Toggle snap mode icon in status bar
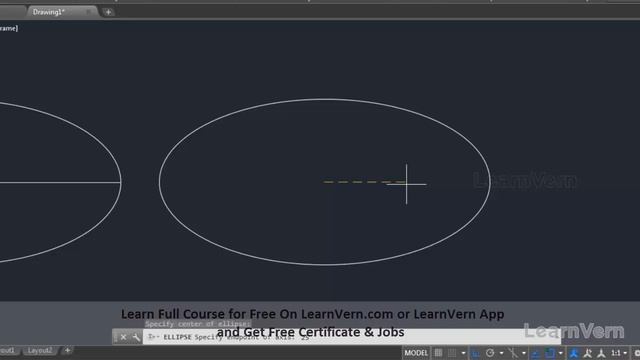The width and height of the screenshot is (640, 360). pos(452,353)
